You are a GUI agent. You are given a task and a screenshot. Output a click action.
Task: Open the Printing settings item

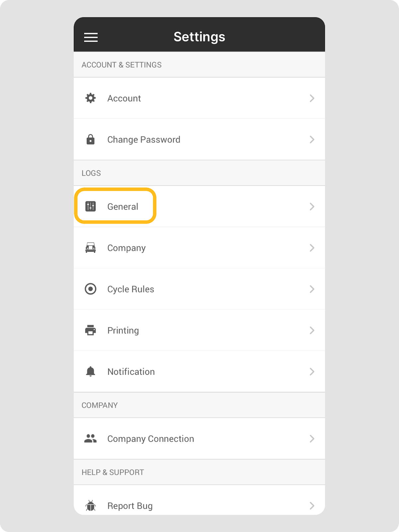tap(123, 330)
